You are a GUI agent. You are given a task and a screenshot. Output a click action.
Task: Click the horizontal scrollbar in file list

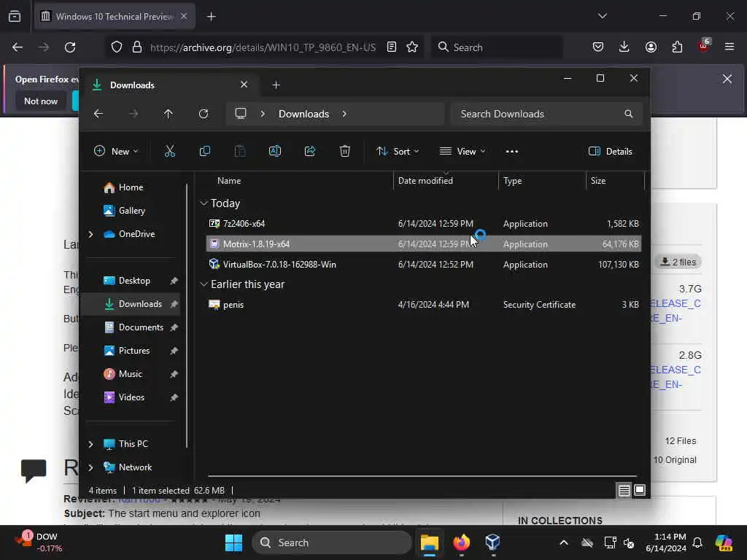point(422,475)
